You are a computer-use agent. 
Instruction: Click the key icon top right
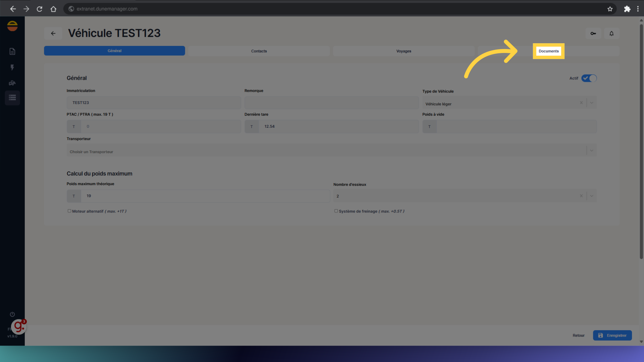593,34
